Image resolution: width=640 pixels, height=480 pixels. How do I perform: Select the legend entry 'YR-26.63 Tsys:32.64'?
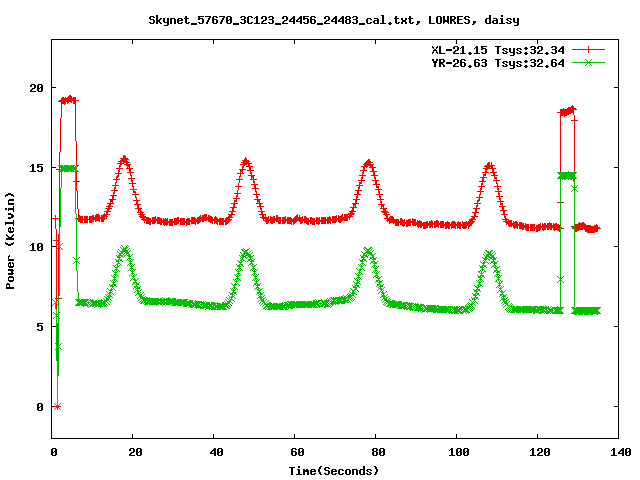(x=498, y=63)
